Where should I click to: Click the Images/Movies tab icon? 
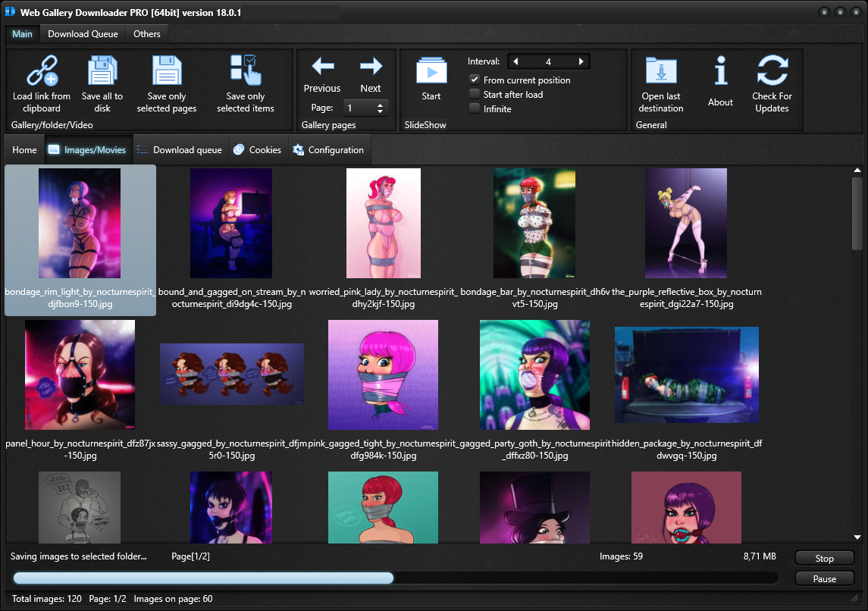(54, 149)
